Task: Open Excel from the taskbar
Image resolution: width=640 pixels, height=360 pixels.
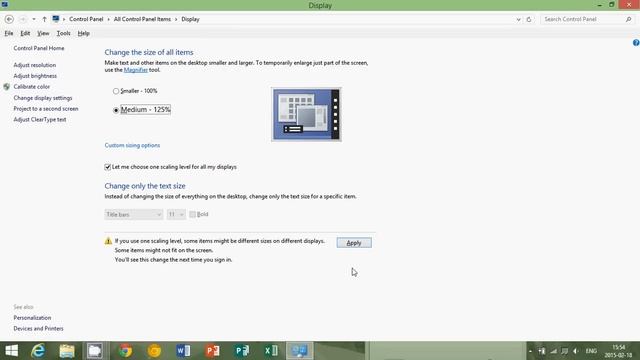Action: pos(271,351)
